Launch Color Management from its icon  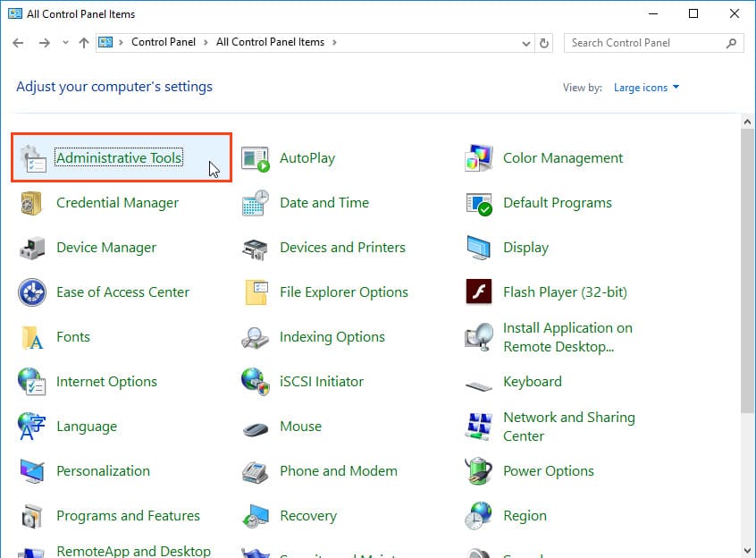pyautogui.click(x=479, y=158)
